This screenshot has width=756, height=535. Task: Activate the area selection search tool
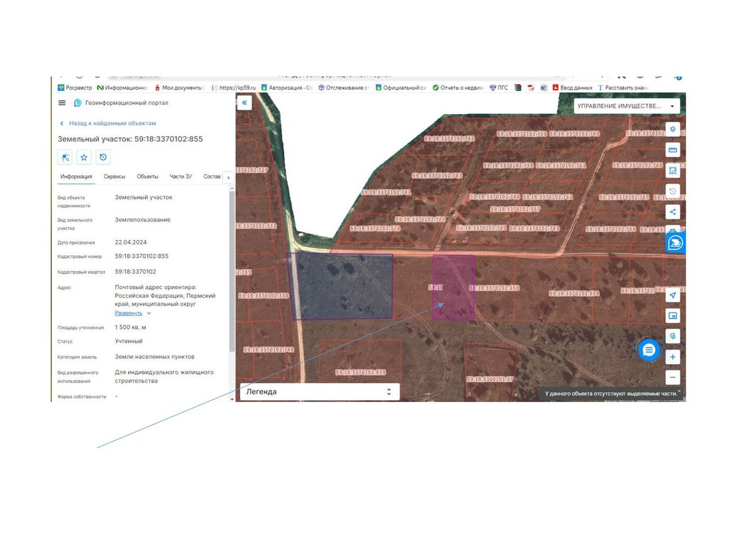[673, 170]
